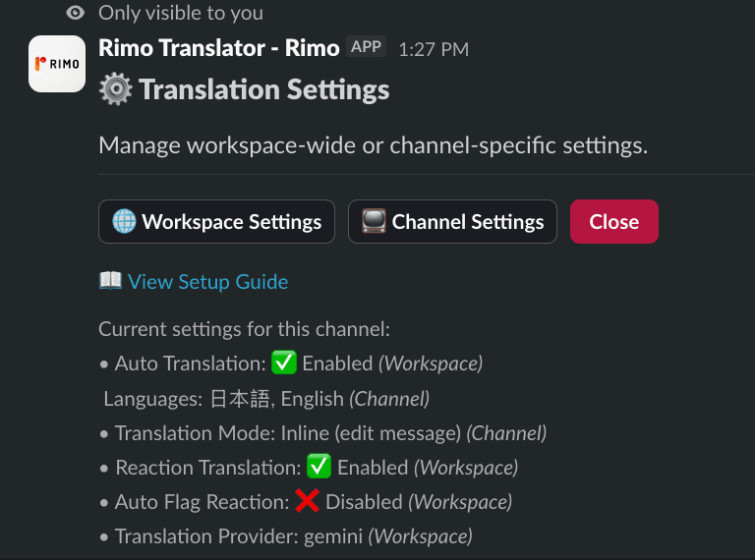755x560 pixels.
Task: Click the 'Only visible to you' label
Action: point(181,13)
